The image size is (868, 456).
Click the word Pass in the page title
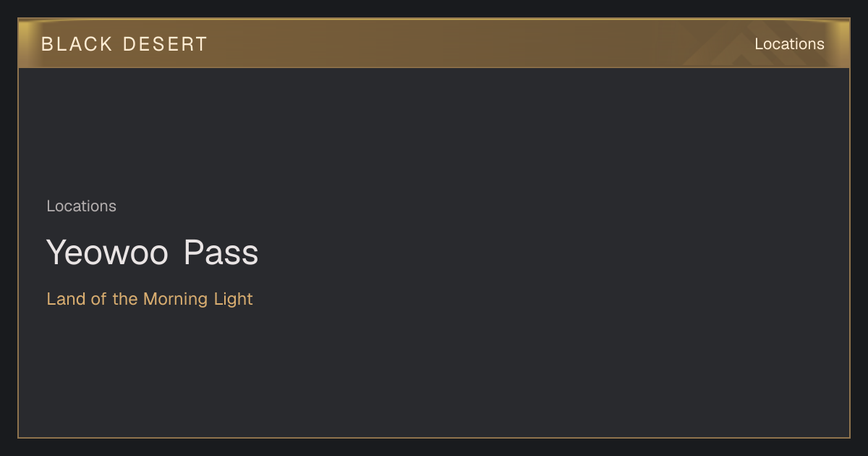tap(221, 253)
